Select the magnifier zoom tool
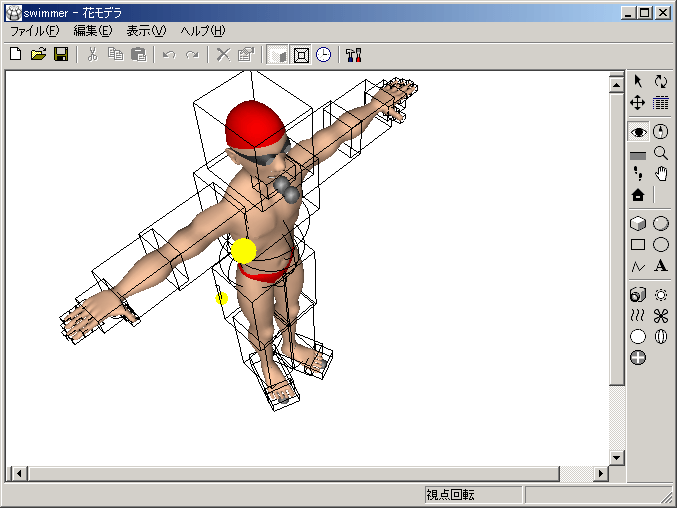The width and height of the screenshot is (677, 508). coord(661,153)
